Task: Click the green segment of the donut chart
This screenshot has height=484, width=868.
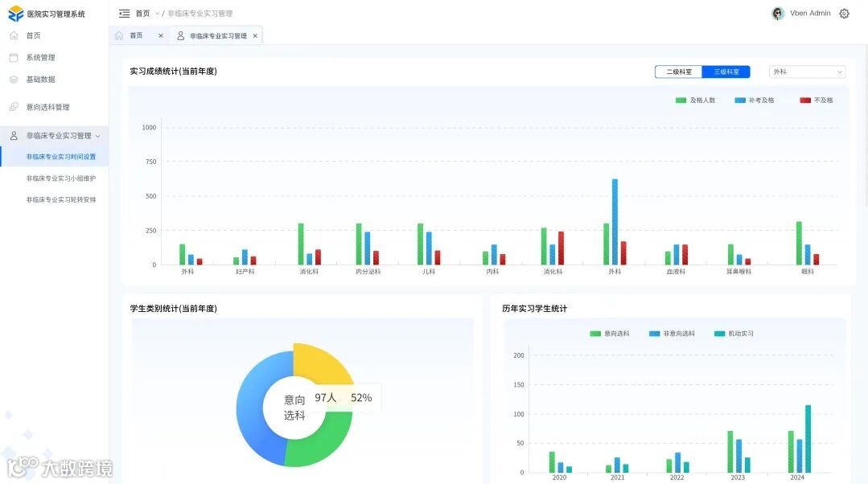Action: [324, 440]
